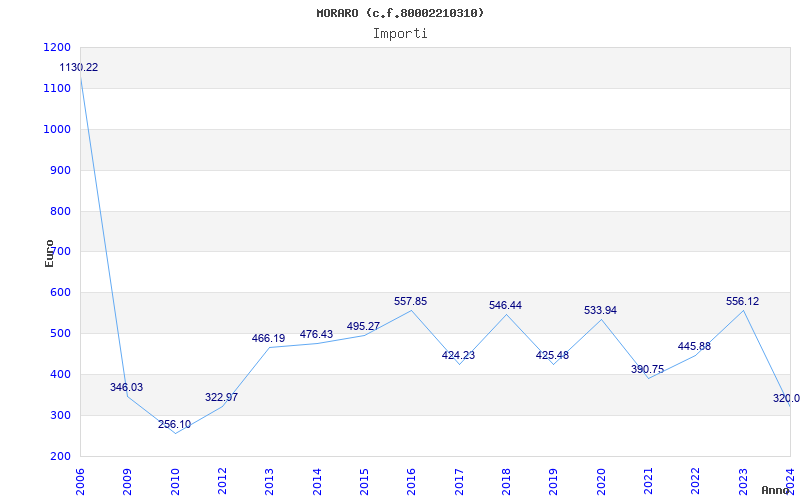
Task: Click the 2023 x-axis year label
Action: 743,482
